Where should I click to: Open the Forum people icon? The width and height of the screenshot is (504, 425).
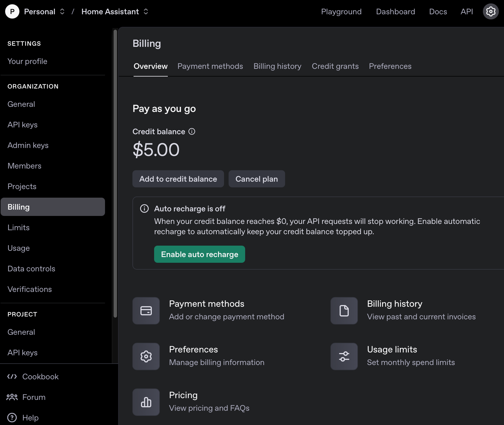pyautogui.click(x=12, y=397)
